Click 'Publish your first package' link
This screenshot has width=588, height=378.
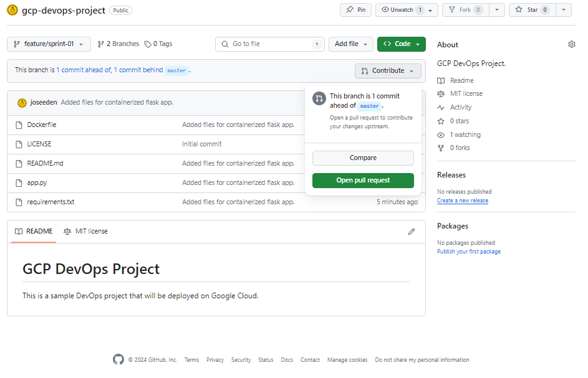(469, 252)
